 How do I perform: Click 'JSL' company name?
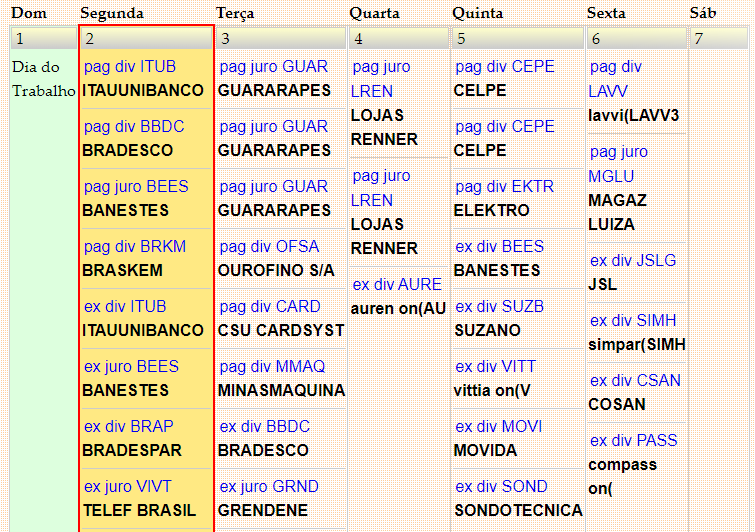pos(602,285)
